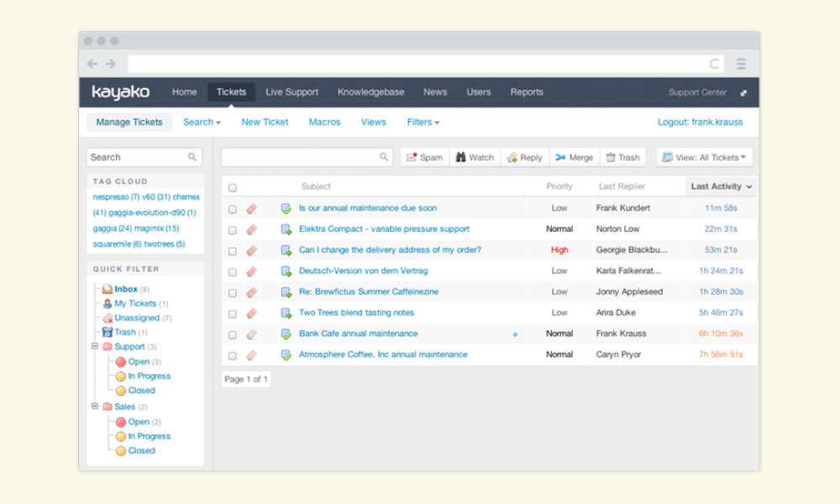The height and width of the screenshot is (504, 840).
Task: Open the Search dropdown in submenu
Action: click(202, 122)
